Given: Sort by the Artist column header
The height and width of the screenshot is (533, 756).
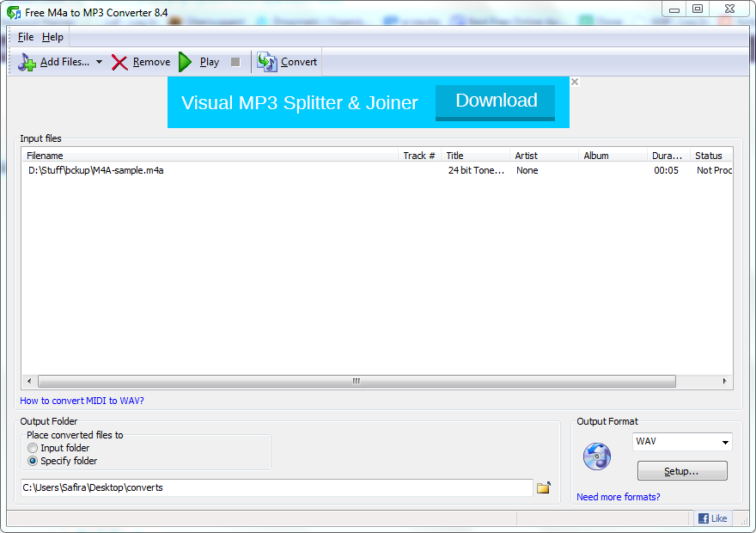Looking at the screenshot, I should (x=544, y=156).
